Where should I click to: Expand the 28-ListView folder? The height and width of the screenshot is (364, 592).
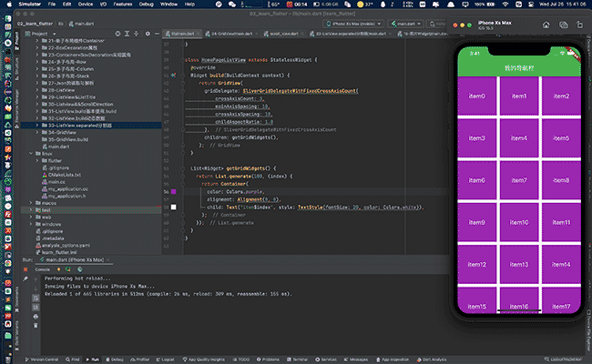(x=37, y=90)
